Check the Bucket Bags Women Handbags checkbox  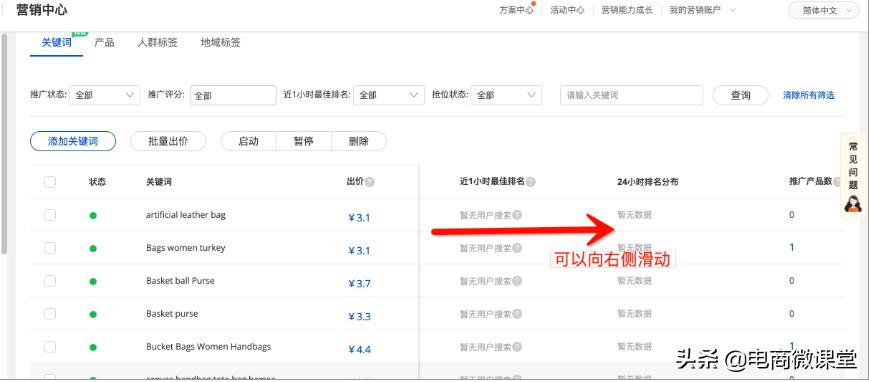point(50,347)
